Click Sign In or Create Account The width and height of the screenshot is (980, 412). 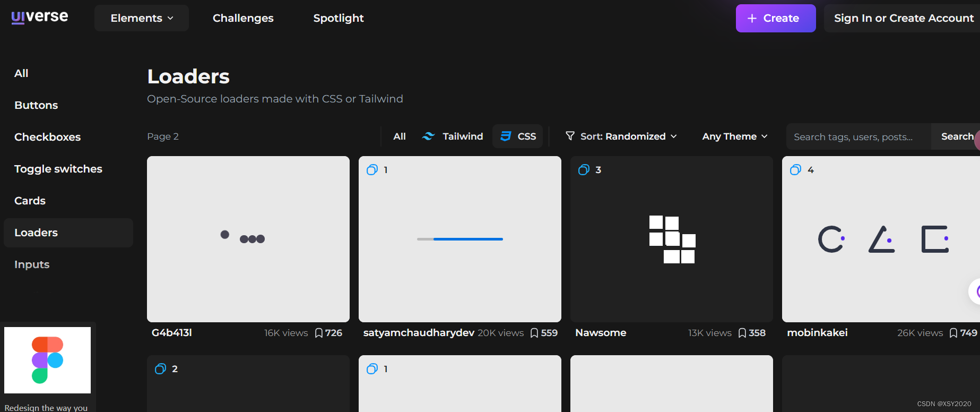pos(904,18)
